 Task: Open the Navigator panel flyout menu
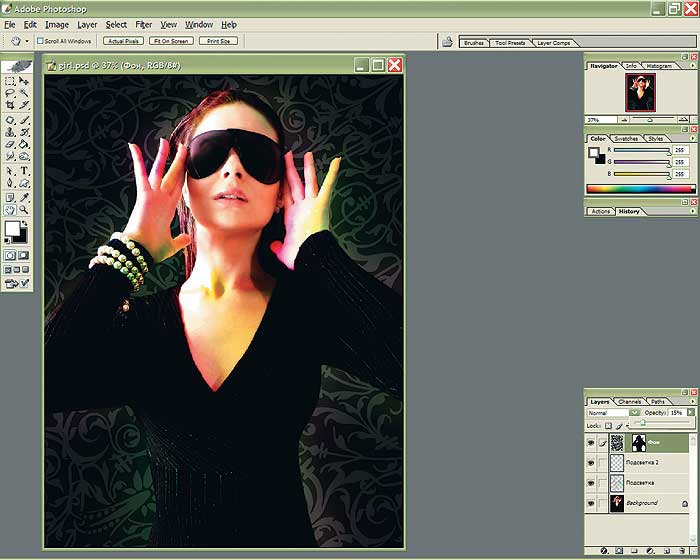692,66
